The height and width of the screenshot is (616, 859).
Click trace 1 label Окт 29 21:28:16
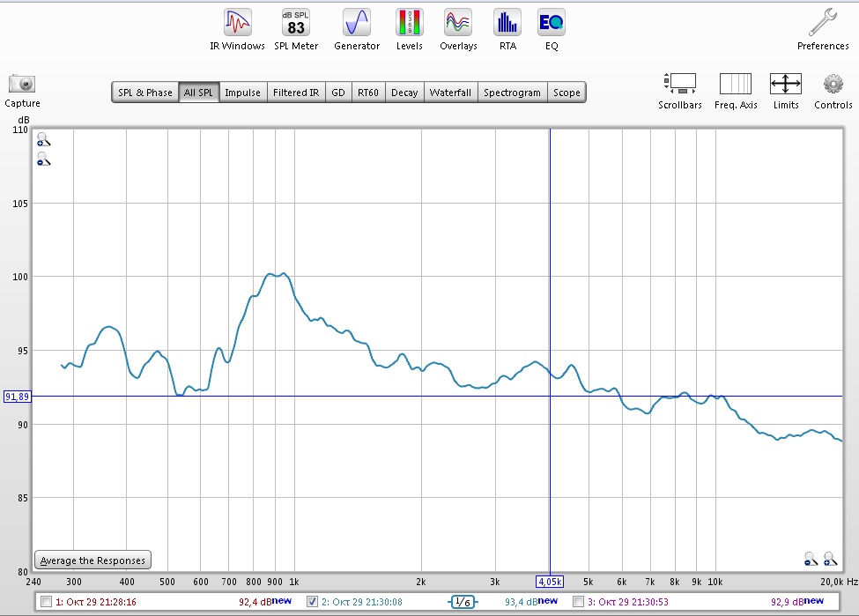(96, 602)
